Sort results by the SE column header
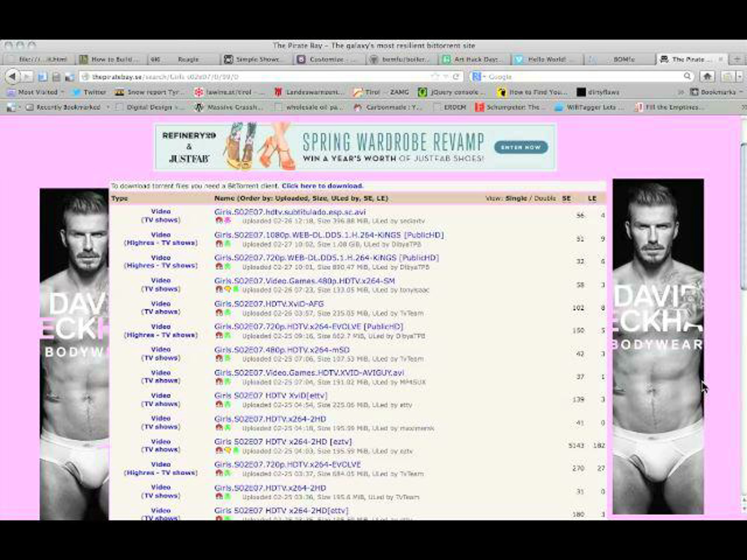747x560 pixels. [566, 198]
